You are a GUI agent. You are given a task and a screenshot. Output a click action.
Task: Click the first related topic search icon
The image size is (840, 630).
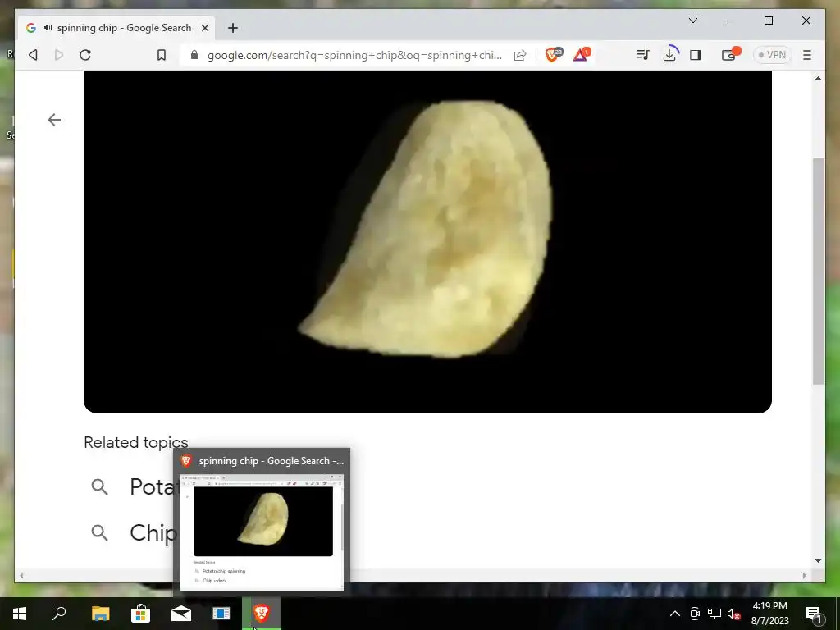(x=99, y=487)
